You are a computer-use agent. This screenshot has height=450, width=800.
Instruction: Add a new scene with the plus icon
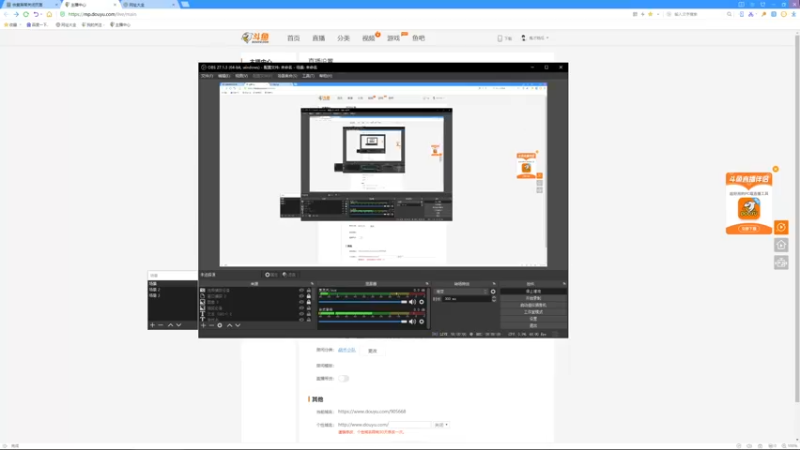pyautogui.click(x=152, y=325)
